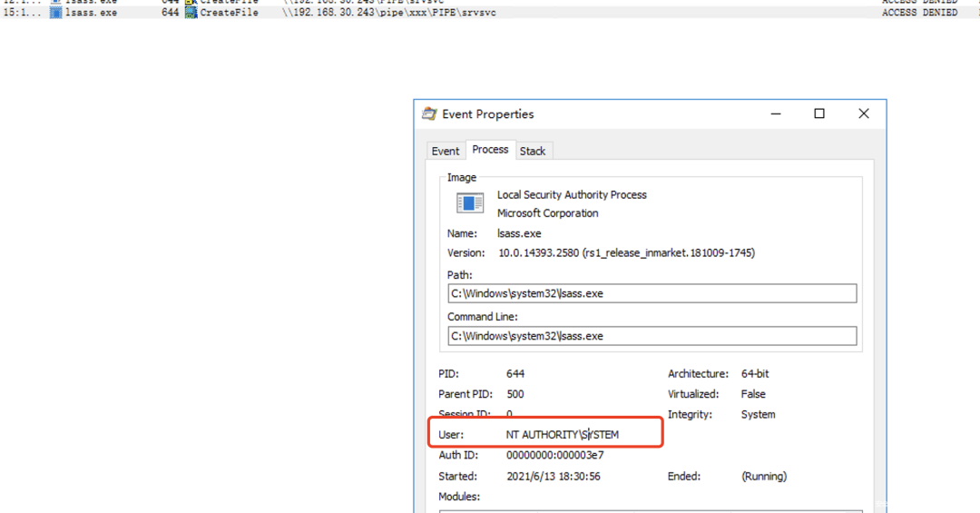Maximize the Event Properties window
This screenshot has width=980, height=513.
pos(819,113)
